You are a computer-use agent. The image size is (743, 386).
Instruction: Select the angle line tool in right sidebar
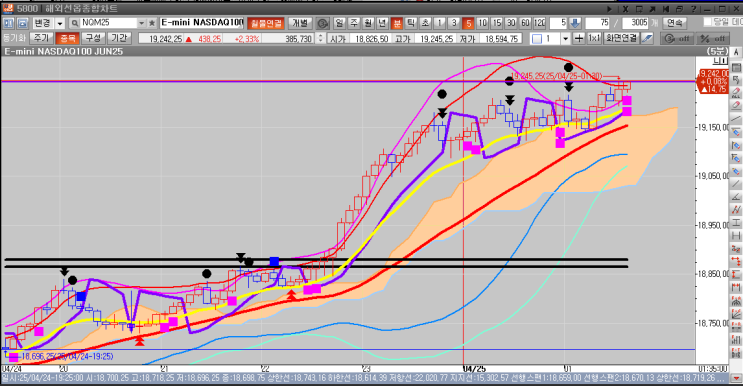click(x=736, y=197)
